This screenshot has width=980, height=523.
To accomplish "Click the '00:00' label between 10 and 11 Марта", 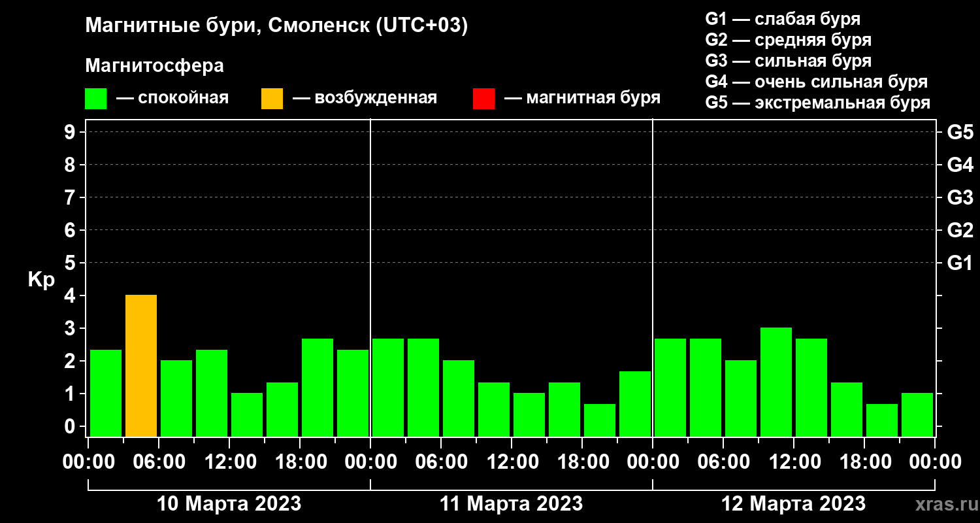I will tap(370, 462).
